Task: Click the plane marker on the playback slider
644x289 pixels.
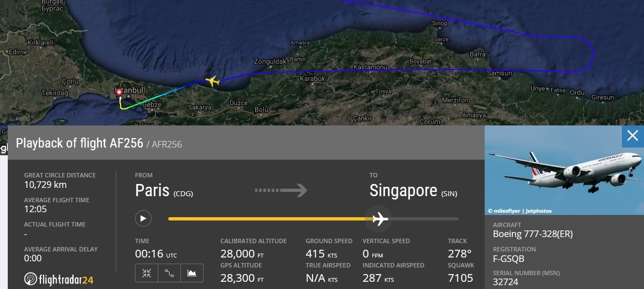Action: 380,219
